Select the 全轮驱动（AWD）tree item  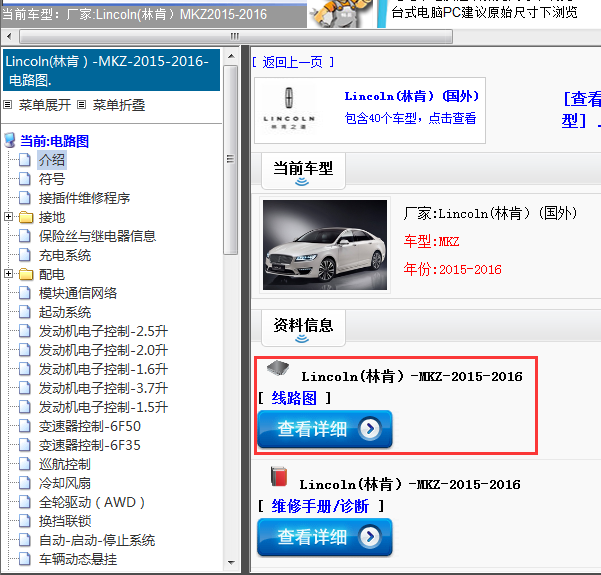tap(92, 502)
